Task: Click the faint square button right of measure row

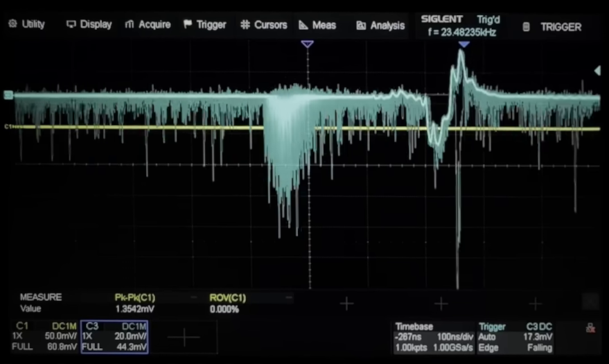Action: pos(590,302)
